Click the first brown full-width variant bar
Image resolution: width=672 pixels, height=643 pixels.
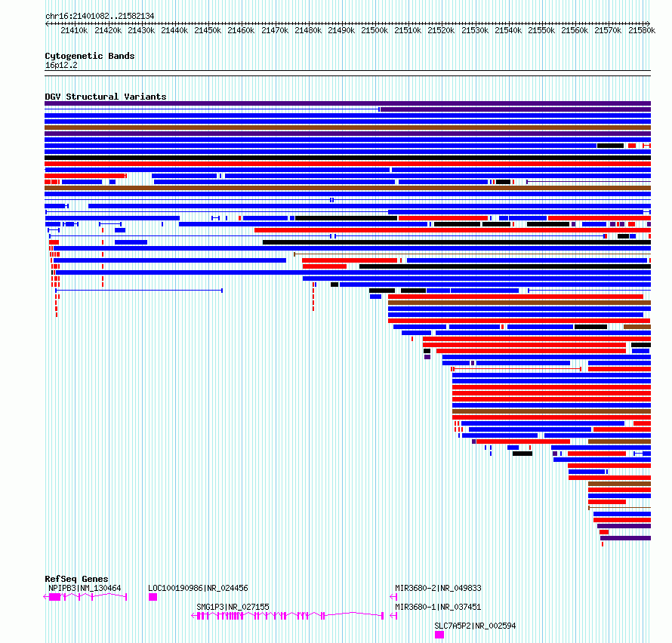click(x=347, y=128)
